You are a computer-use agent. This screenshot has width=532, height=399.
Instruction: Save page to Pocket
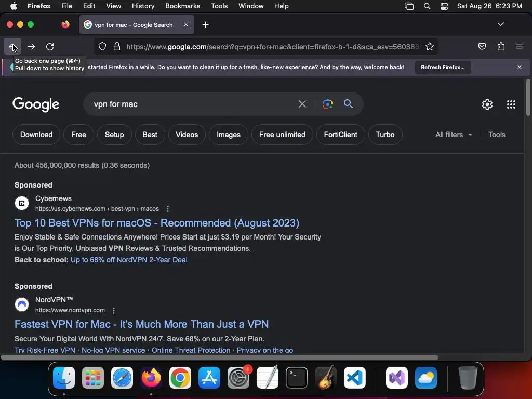coord(482,46)
